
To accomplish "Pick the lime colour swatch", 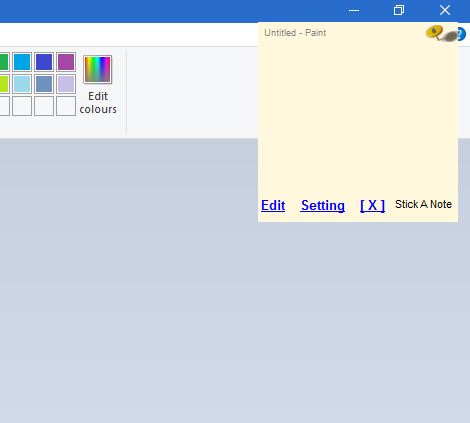I will pyautogui.click(x=4, y=84).
